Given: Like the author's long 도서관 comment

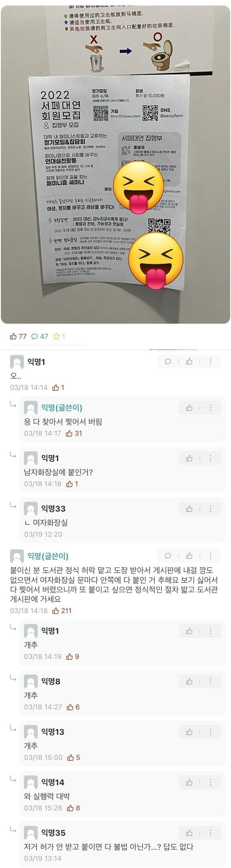Looking at the screenshot, I should click(189, 556).
